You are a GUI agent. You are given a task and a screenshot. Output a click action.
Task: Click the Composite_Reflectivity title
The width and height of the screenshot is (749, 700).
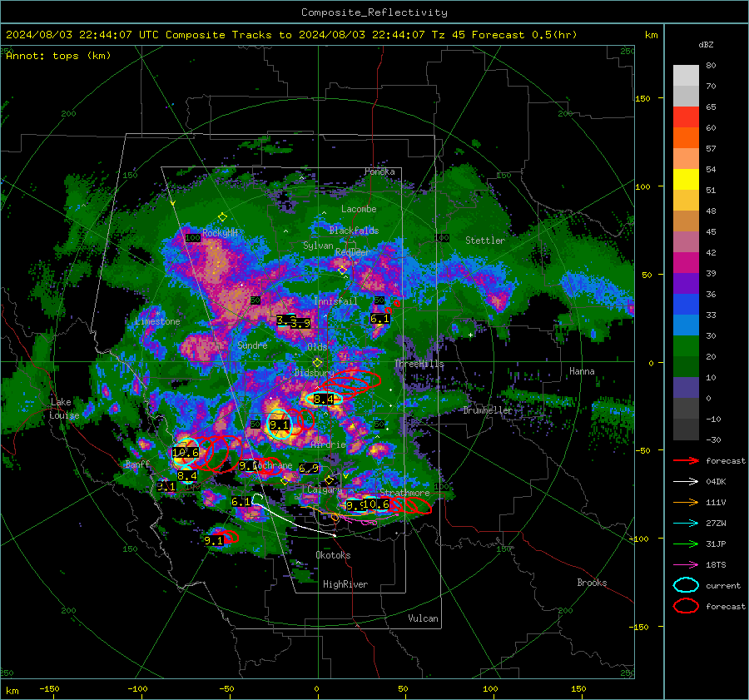pos(374,12)
